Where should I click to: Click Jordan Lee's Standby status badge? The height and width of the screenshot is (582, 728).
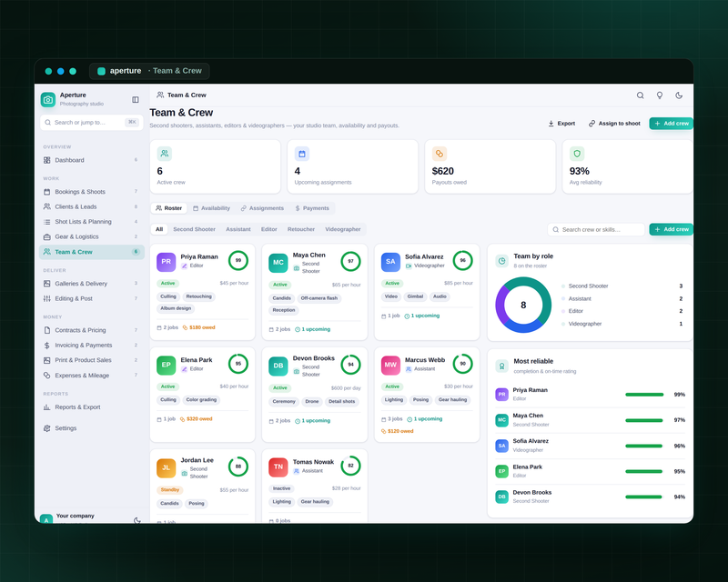tap(170, 489)
